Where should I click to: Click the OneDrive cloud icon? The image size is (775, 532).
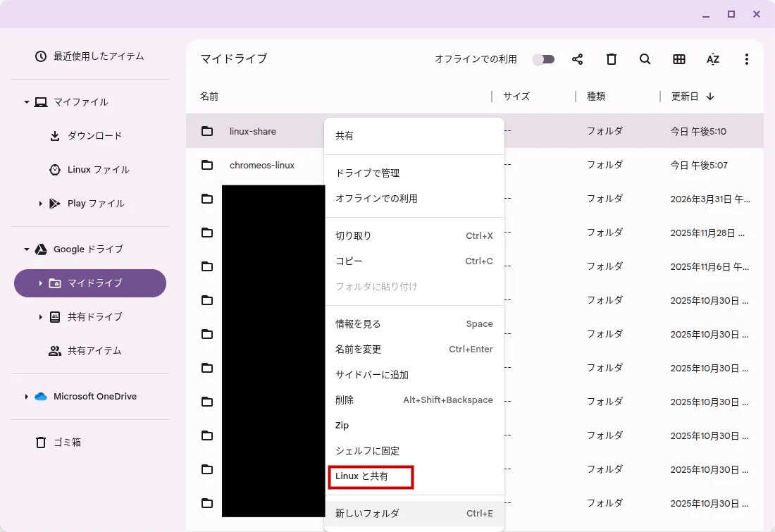click(41, 397)
